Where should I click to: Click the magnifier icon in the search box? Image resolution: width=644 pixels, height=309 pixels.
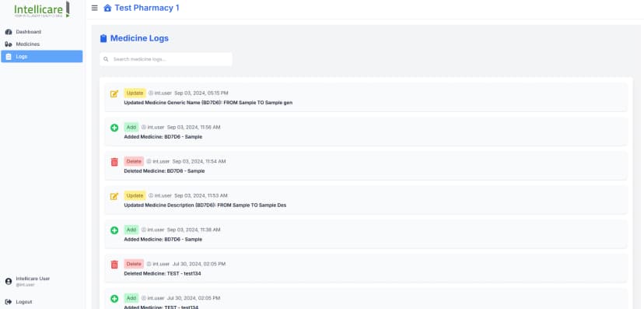[106, 59]
